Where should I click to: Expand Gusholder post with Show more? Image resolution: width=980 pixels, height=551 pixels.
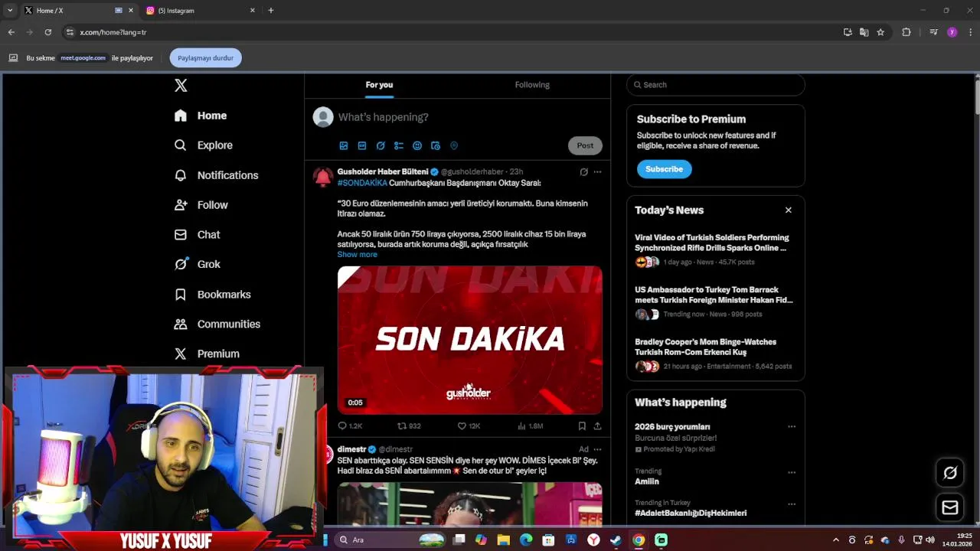(357, 255)
